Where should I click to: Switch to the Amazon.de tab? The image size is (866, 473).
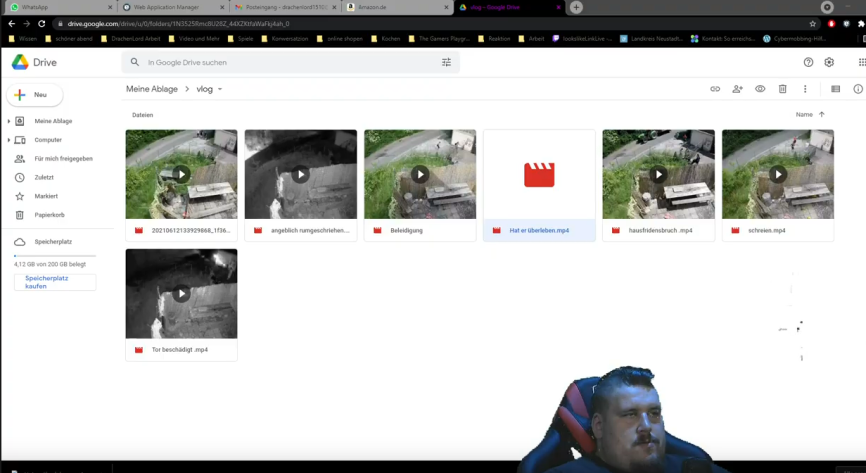pos(398,7)
